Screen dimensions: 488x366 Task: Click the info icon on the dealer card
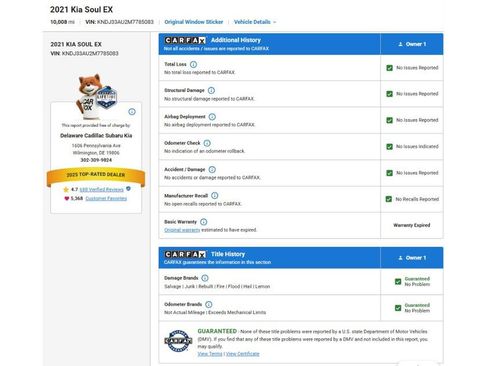(132, 112)
